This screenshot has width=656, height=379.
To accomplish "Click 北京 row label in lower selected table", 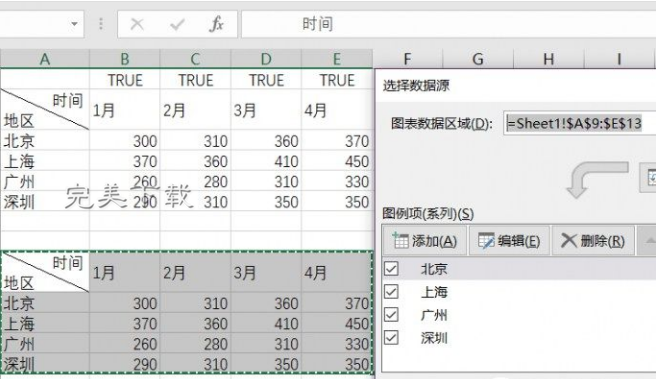I will (45, 303).
